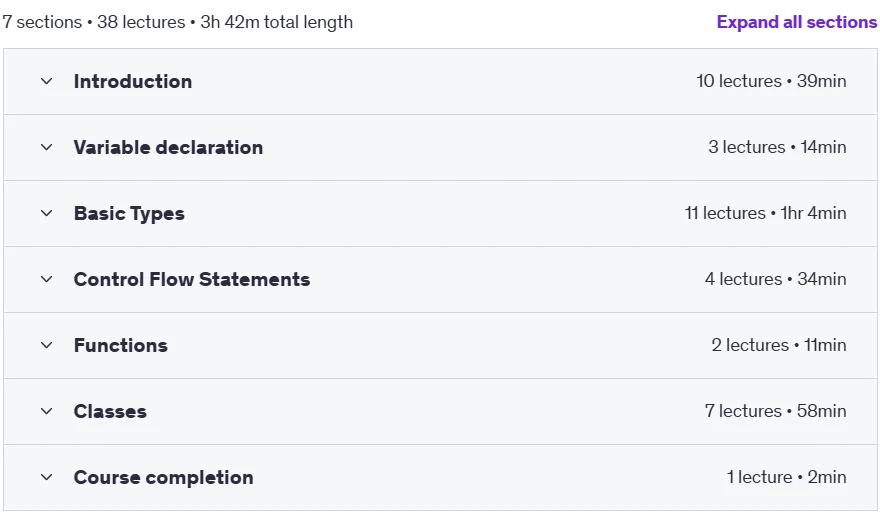Screen dimensions: 880x515
Task: Click the Expand all sections link
Action: click(796, 22)
